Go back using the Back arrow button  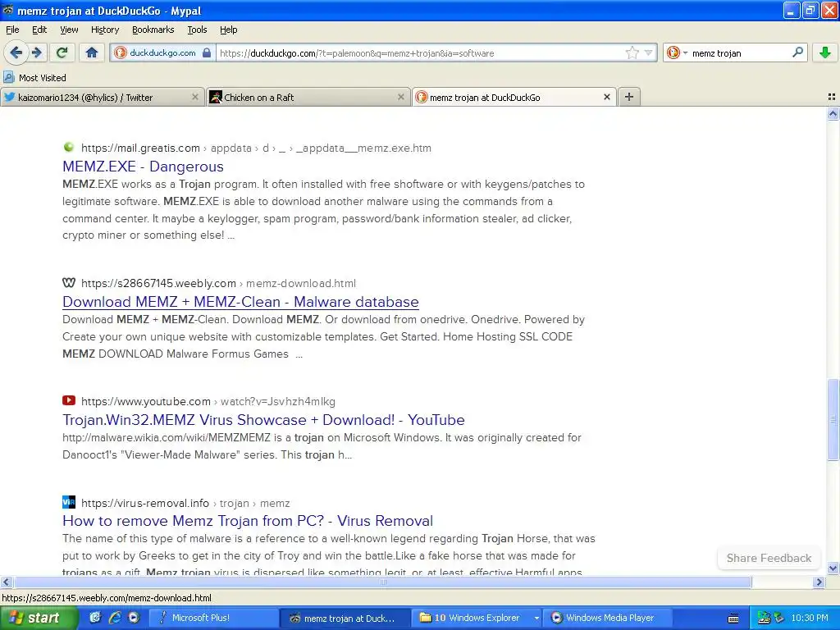coord(16,52)
